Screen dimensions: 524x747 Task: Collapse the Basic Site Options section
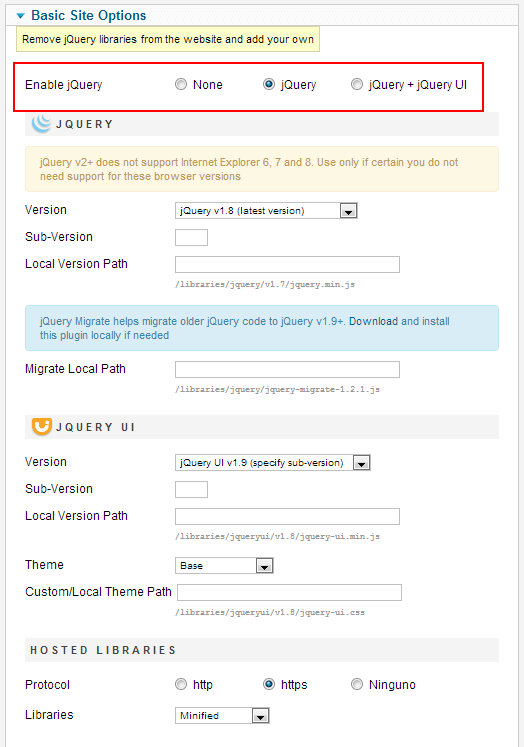coord(20,16)
